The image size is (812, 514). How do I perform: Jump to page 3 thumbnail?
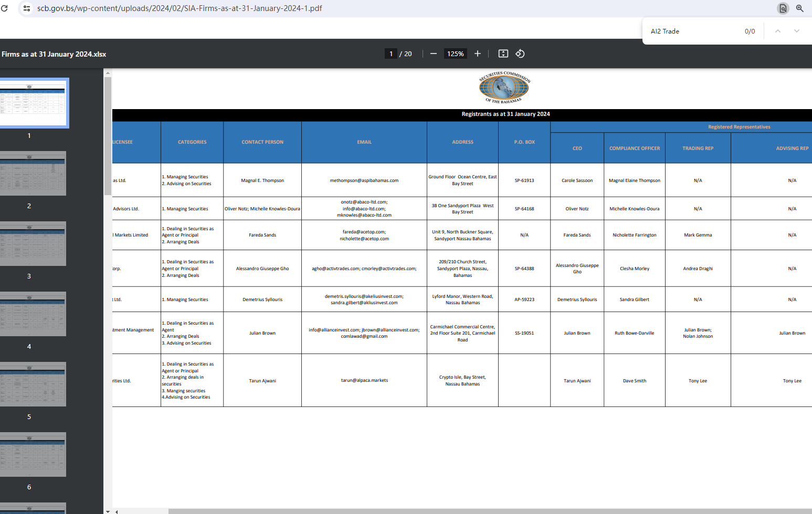coord(33,243)
